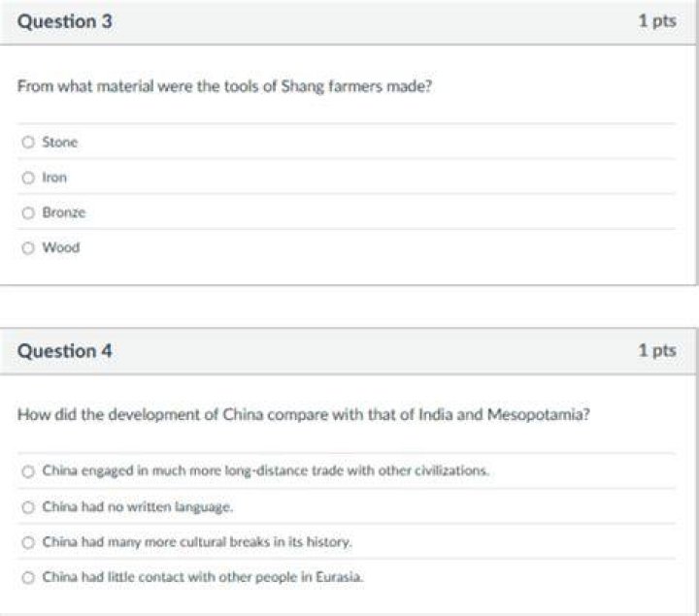Select the Stone radio option
Screen dimensions: 699x616
click(x=28, y=142)
